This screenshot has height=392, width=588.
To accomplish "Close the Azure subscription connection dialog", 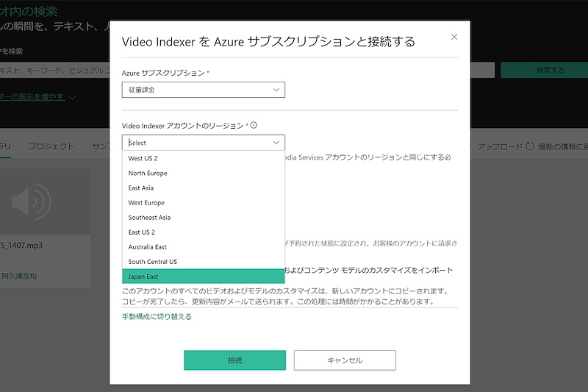I will [x=454, y=37].
